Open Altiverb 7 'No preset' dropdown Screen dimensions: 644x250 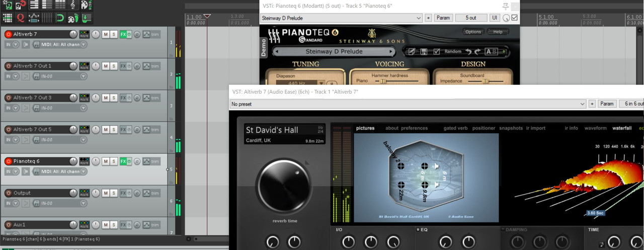pos(408,104)
